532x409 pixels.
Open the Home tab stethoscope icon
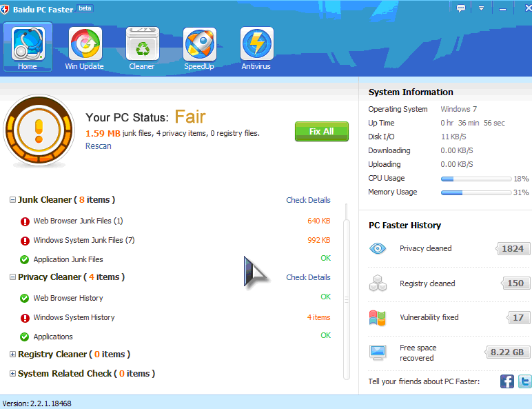(28, 44)
